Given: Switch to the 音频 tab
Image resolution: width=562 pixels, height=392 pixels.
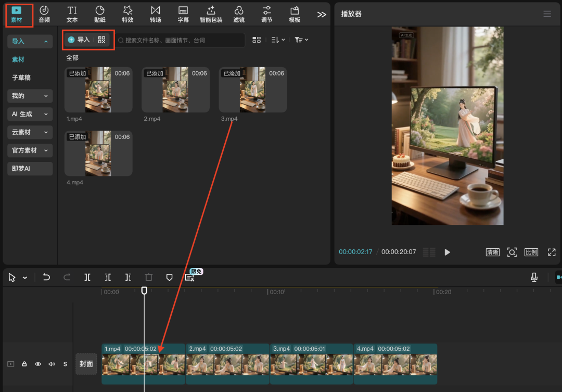Looking at the screenshot, I should point(44,14).
